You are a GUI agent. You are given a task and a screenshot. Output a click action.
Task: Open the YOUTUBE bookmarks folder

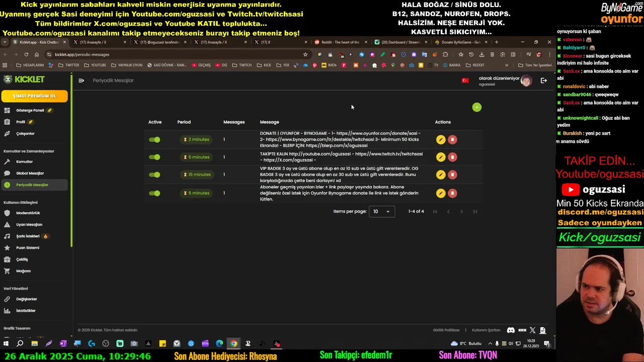point(95,65)
